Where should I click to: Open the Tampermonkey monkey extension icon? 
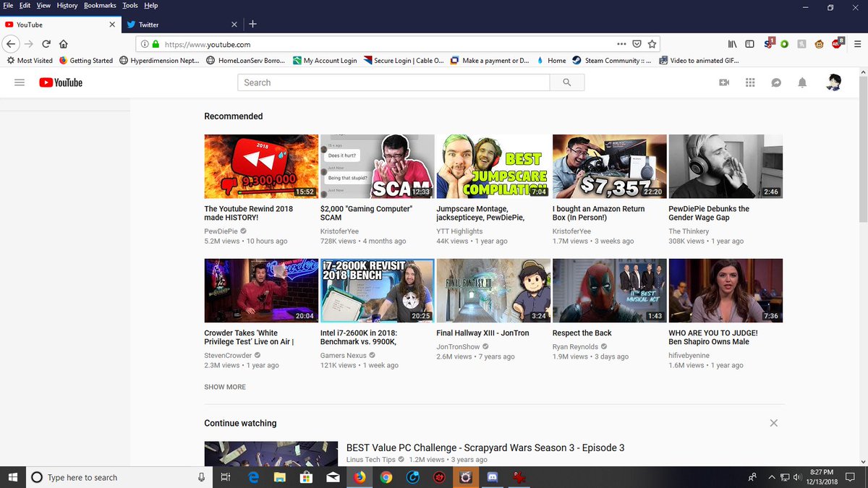coord(819,43)
